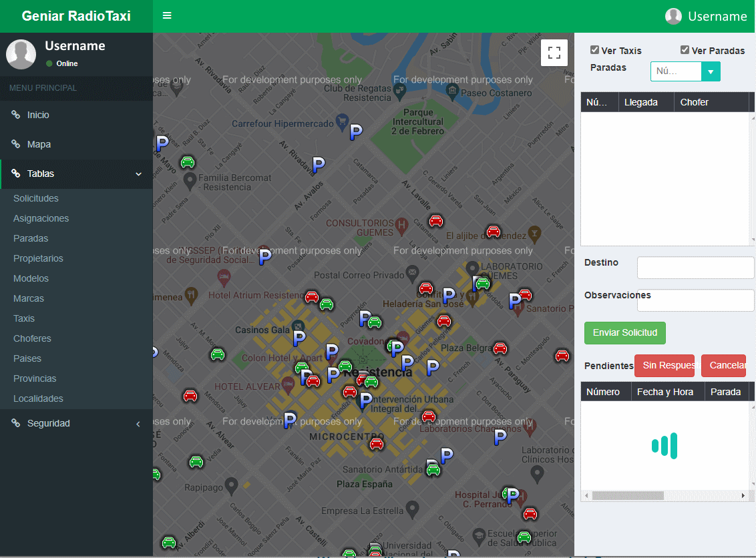Collapse the Tablas menu chevron

(x=138, y=174)
